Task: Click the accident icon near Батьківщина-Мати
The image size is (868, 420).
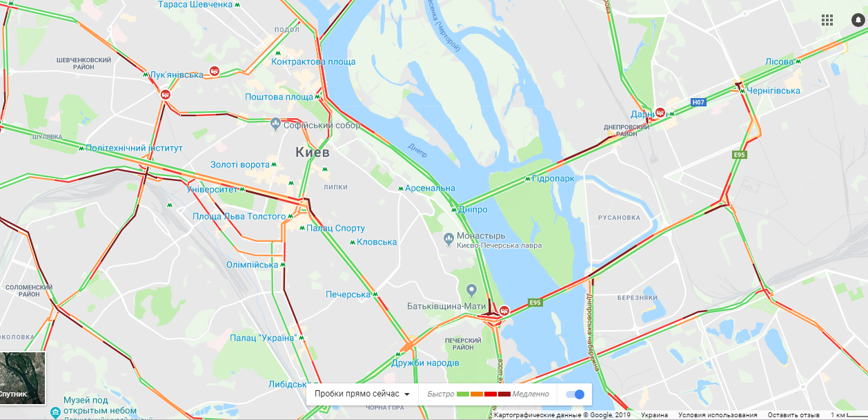Action: point(504,311)
